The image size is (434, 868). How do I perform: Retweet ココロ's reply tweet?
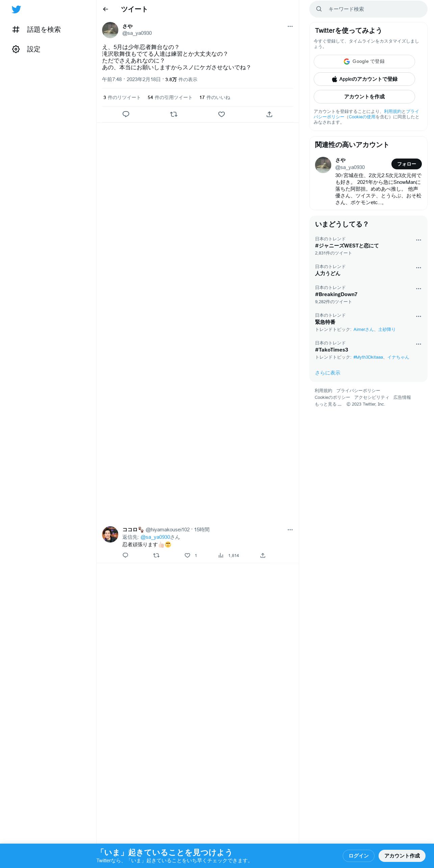156,555
